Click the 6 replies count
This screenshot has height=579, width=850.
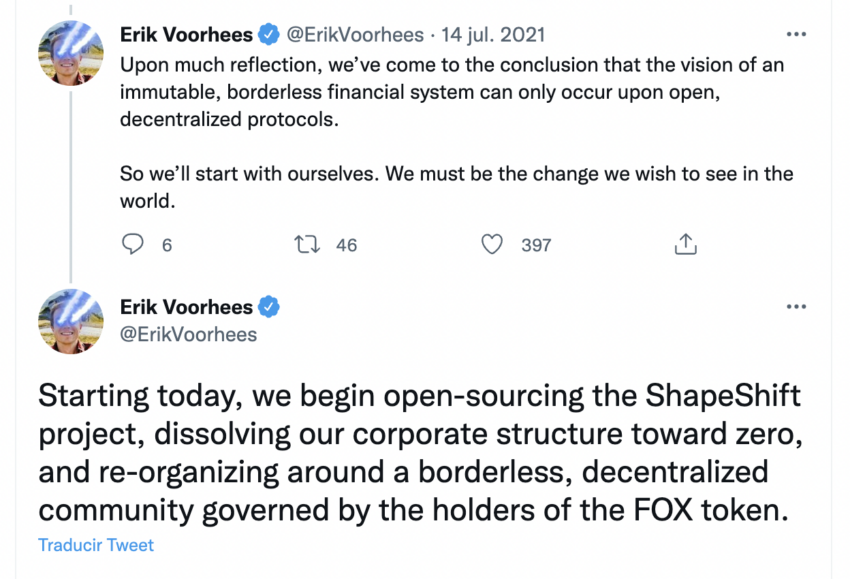166,245
